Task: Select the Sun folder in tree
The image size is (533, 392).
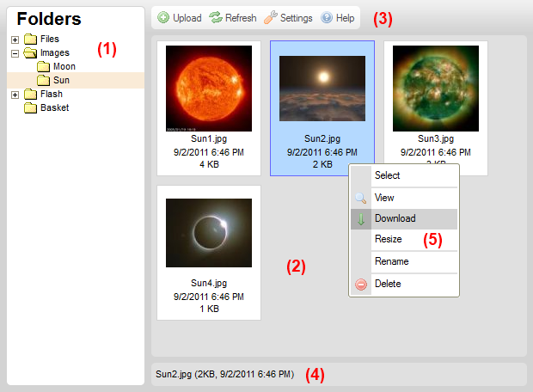Action: [x=61, y=81]
